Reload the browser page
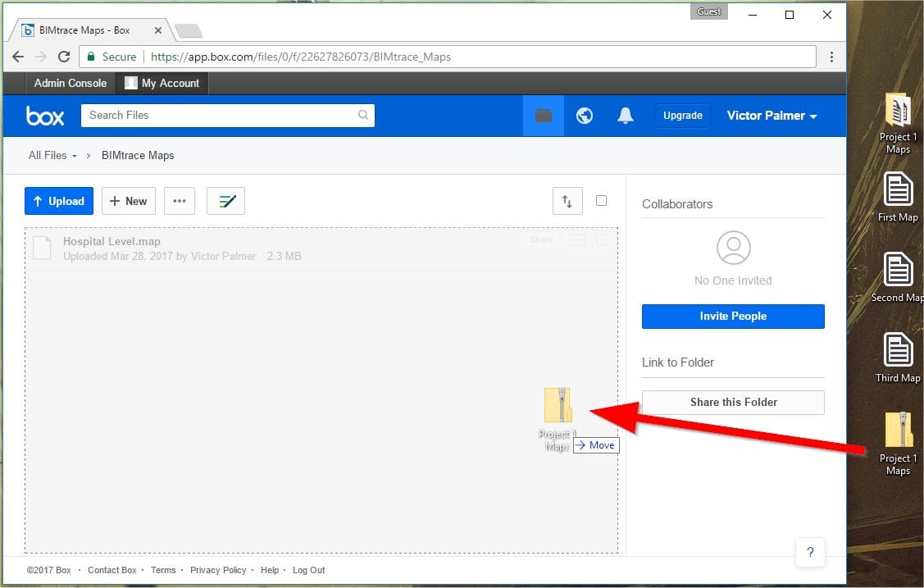 64,57
